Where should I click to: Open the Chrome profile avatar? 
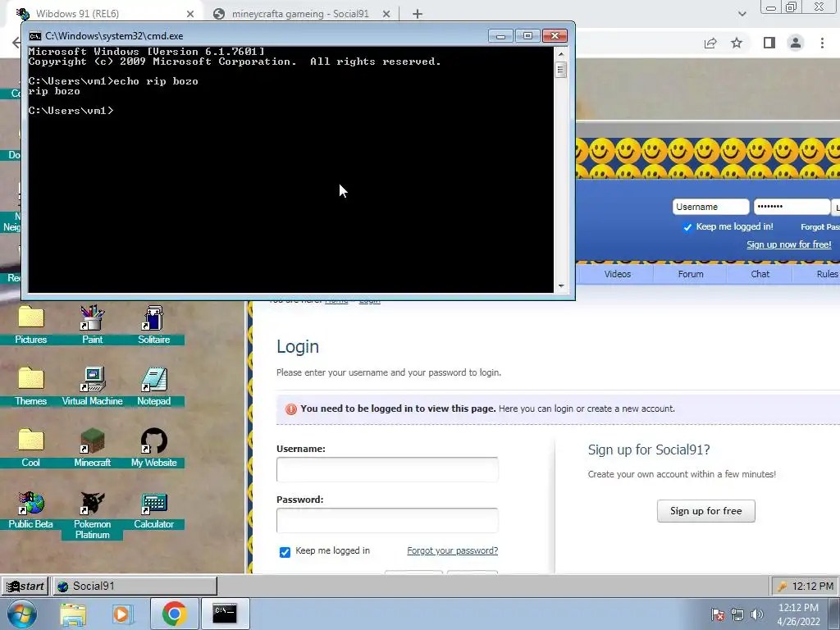click(796, 43)
